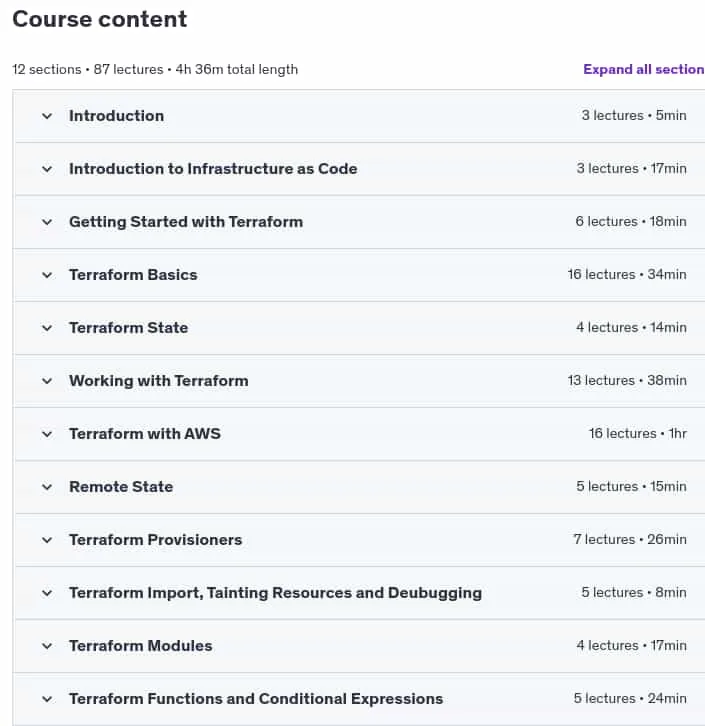Expand Remote State using its chevron
The width and height of the screenshot is (705, 726).
pos(47,487)
